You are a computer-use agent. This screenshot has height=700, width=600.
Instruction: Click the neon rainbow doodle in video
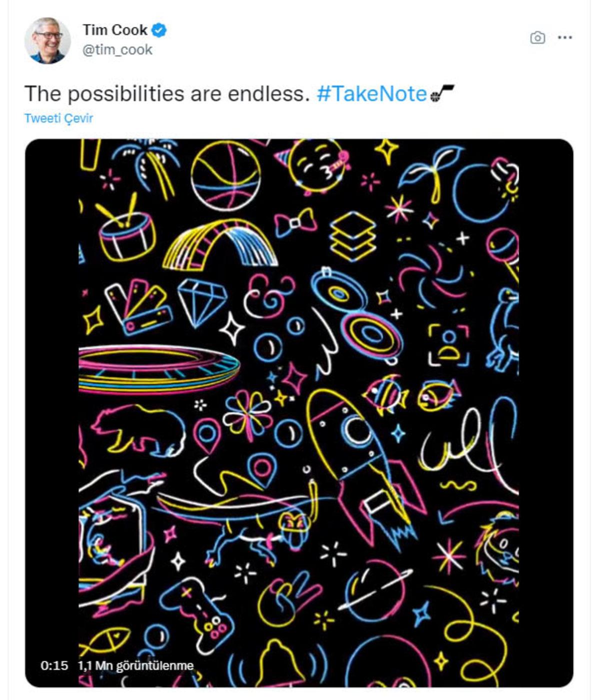pyautogui.click(x=220, y=245)
